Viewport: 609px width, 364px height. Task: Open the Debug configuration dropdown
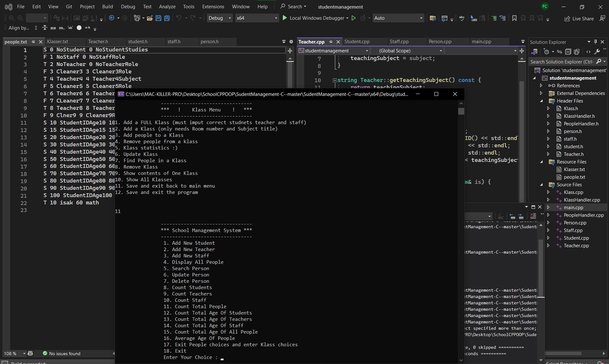point(220,18)
